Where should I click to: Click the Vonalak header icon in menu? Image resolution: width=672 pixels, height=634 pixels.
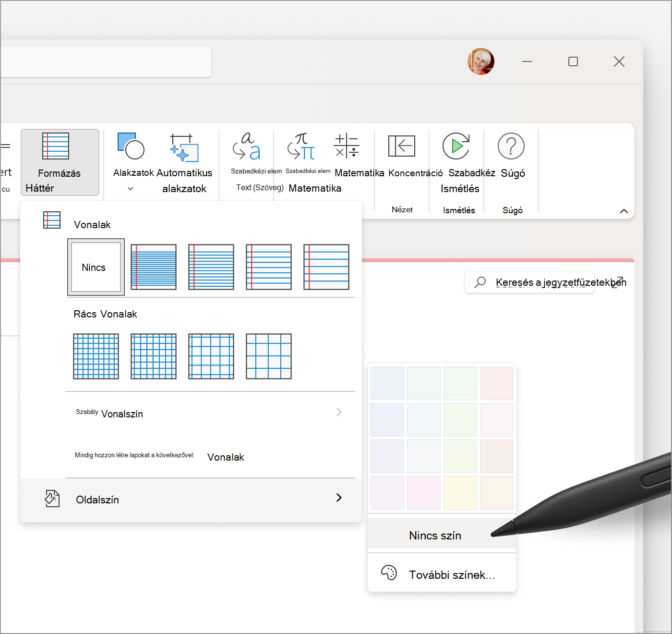52,220
